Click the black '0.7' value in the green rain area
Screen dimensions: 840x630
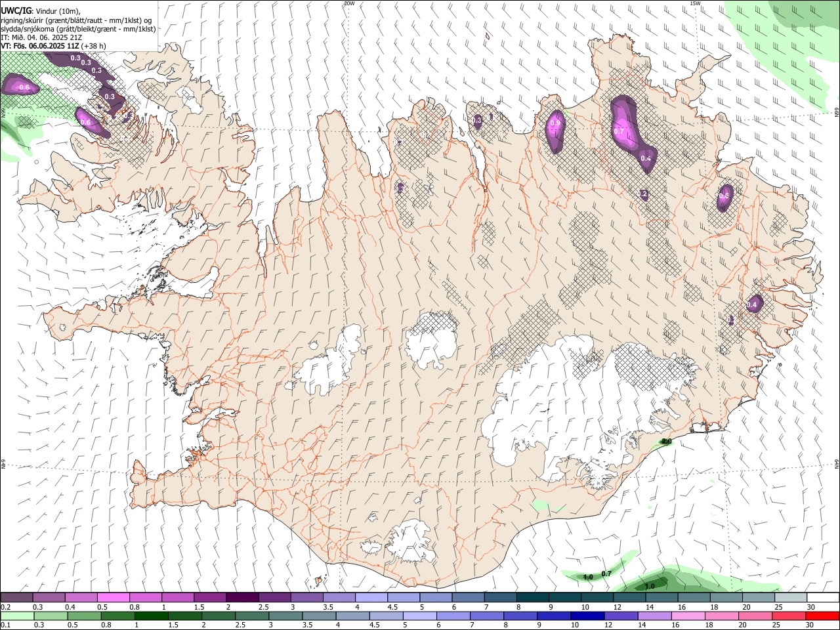coord(606,574)
